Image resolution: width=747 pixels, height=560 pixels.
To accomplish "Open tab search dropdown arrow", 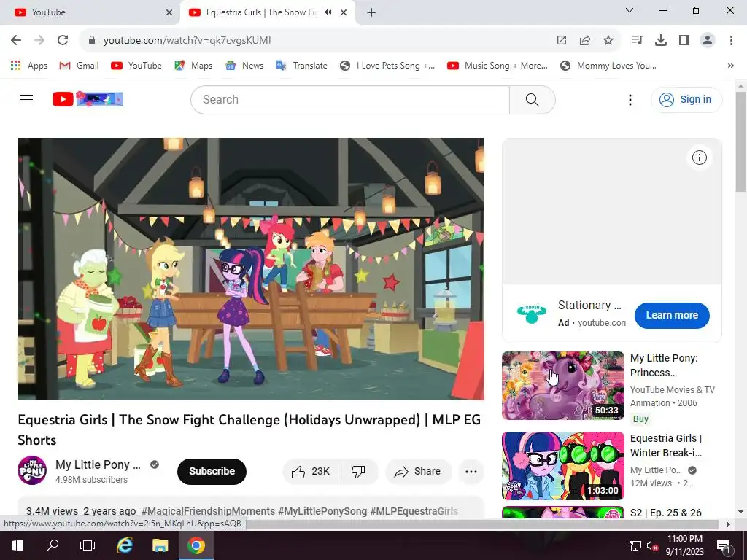I will pyautogui.click(x=630, y=10).
